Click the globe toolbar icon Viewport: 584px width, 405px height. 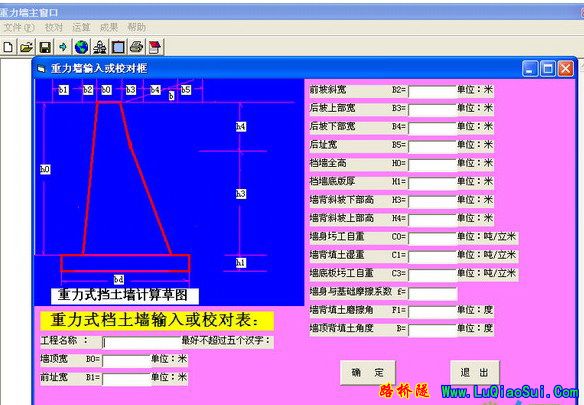click(x=82, y=47)
